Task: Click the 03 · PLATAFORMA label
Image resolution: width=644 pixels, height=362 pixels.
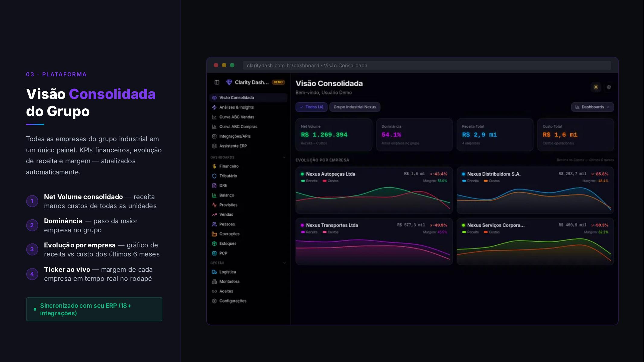Action: pyautogui.click(x=56, y=75)
